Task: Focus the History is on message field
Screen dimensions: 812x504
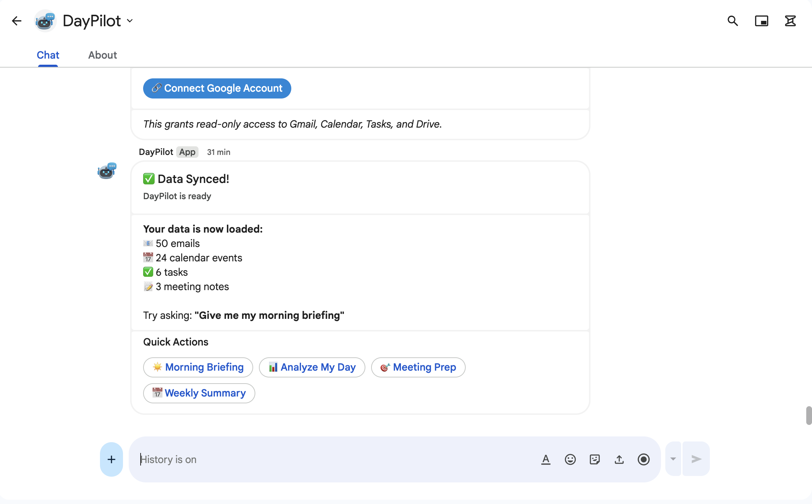Action: [x=334, y=459]
